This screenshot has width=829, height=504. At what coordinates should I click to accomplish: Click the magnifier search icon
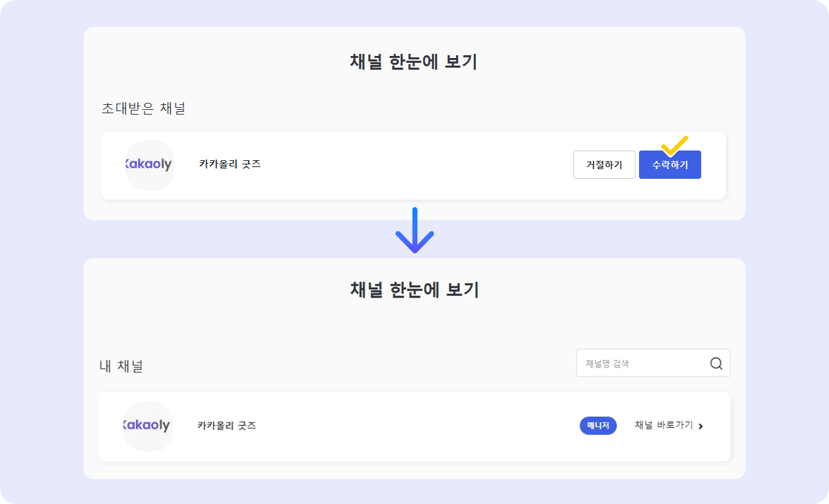click(x=716, y=363)
